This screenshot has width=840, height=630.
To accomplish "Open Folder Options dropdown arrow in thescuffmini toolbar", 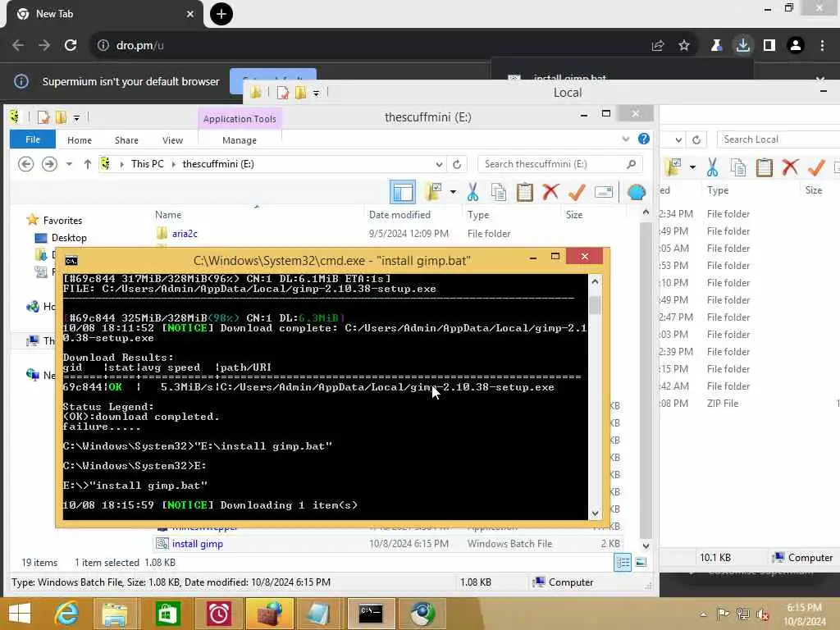I will [453, 192].
